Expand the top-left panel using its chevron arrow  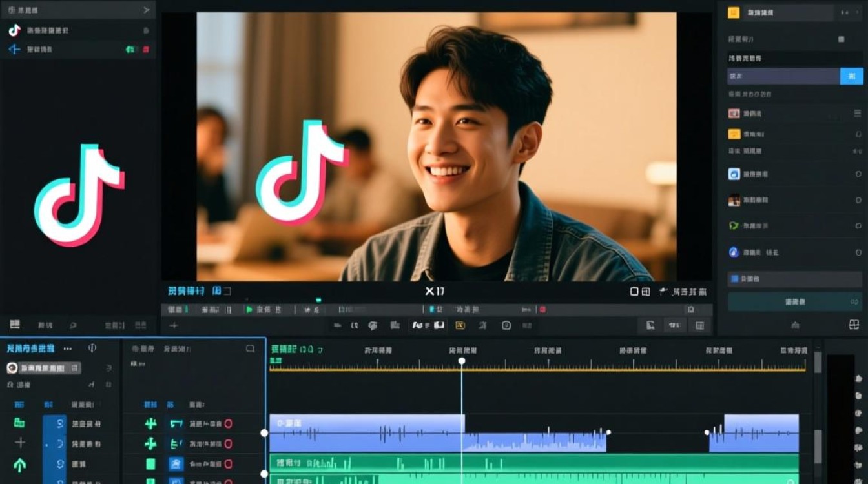[x=147, y=10]
